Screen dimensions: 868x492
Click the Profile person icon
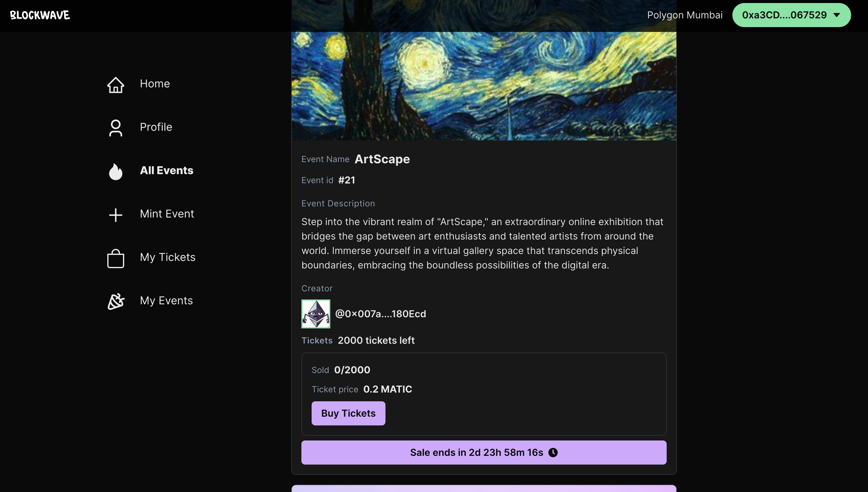click(x=116, y=128)
